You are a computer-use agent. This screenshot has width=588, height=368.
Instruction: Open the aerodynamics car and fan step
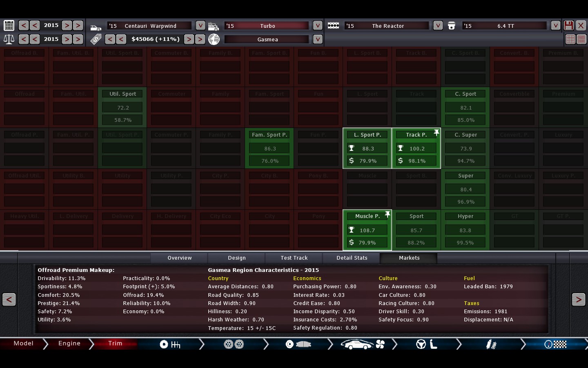[x=363, y=344]
